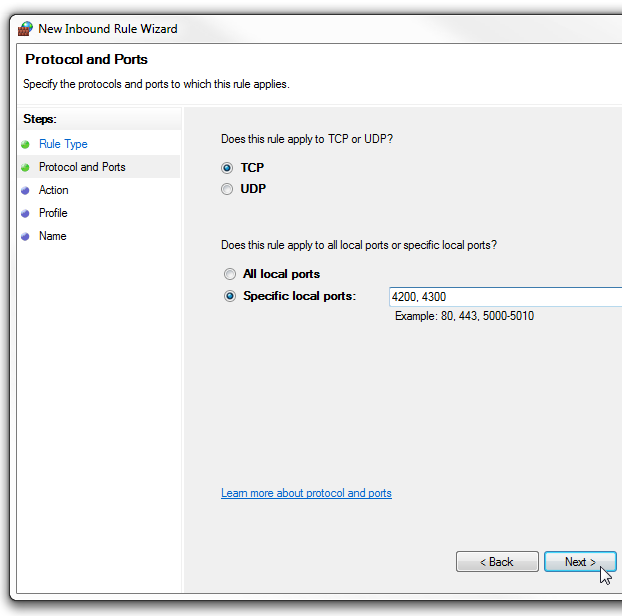Image resolution: width=622 pixels, height=616 pixels.
Task: Go to the Rule Type step
Action: coord(63,144)
